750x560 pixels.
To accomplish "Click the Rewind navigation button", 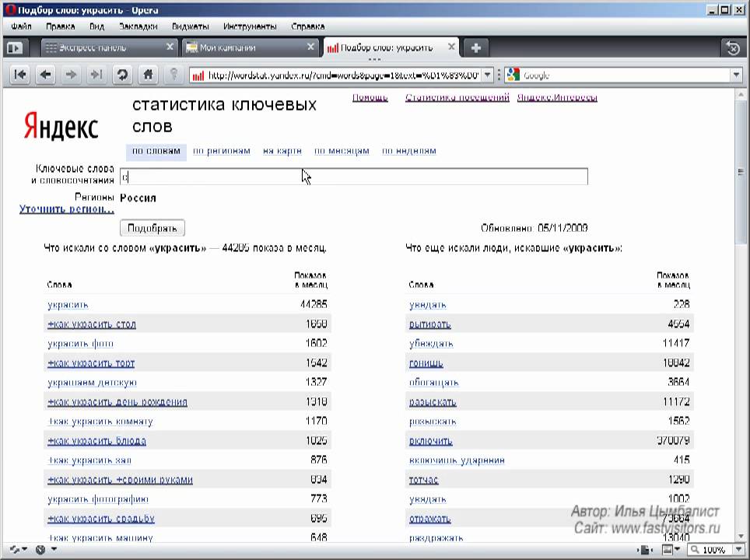I will tap(20, 75).
